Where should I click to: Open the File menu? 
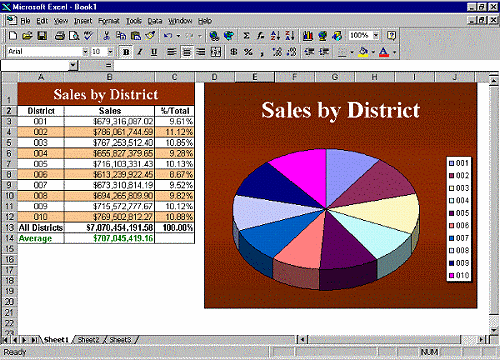coord(25,21)
